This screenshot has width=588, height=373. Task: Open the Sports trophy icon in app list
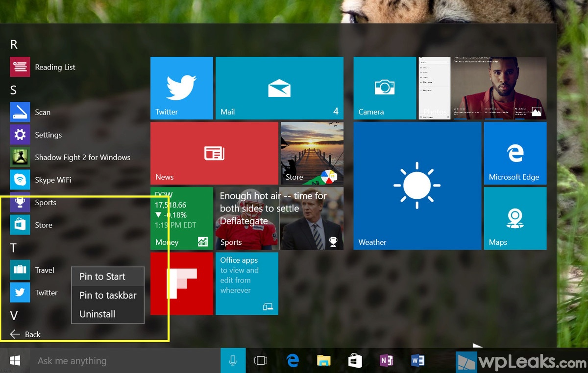[x=20, y=202]
